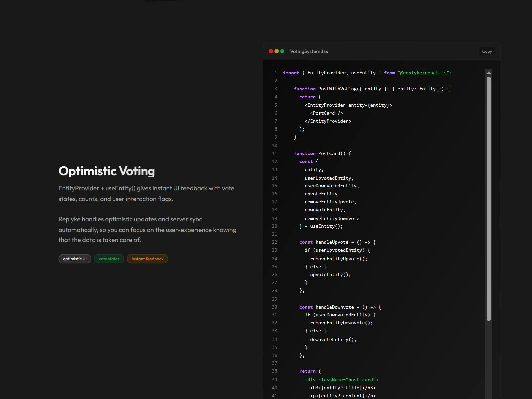The image size is (532, 399).
Task: Click the import statement on line 1
Action: click(x=367, y=73)
